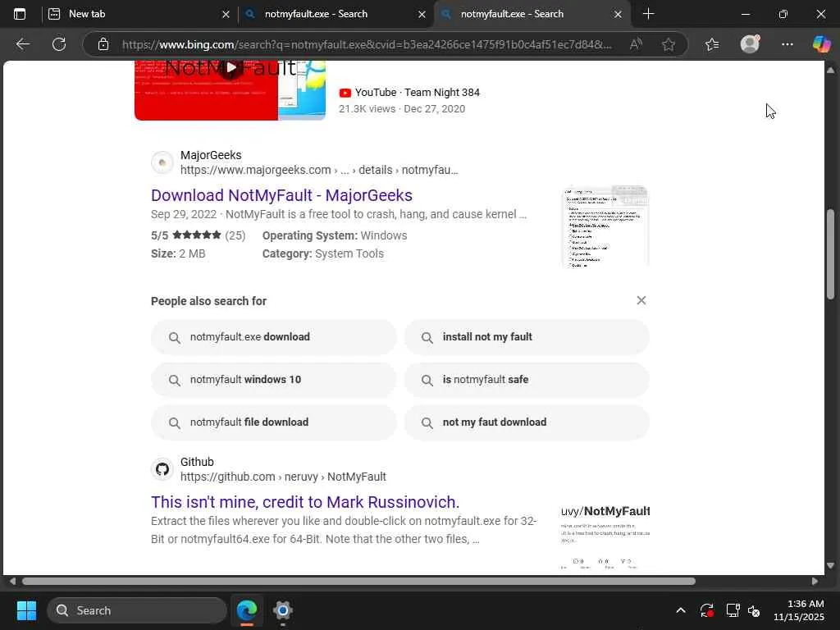Click the horizontal scrollbar thumb
Image resolution: width=840 pixels, height=630 pixels.
(359, 582)
